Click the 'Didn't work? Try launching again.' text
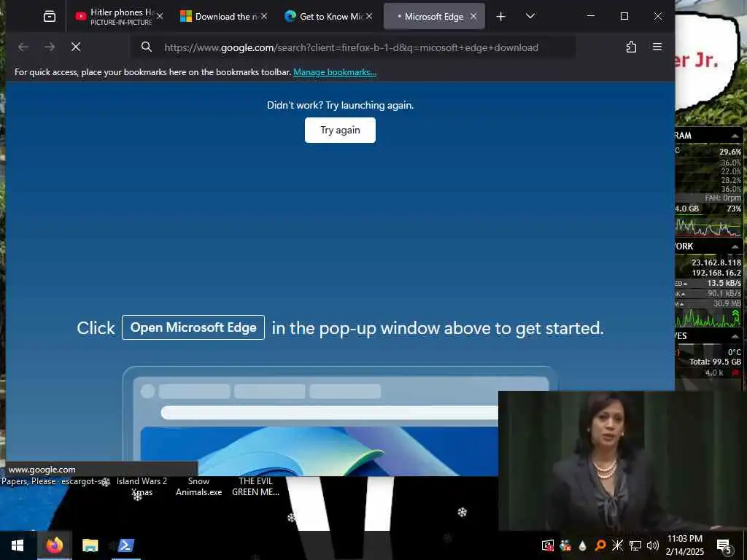Screen dimensions: 747x560 [x=340, y=105]
